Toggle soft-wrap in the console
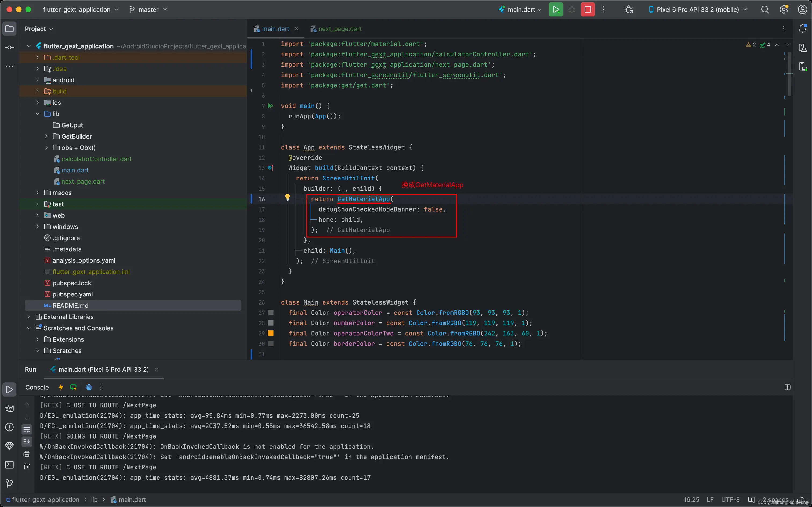Image resolution: width=812 pixels, height=507 pixels. [x=27, y=430]
